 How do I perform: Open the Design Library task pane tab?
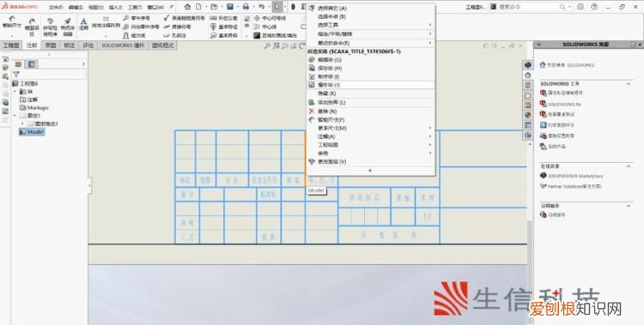528,86
